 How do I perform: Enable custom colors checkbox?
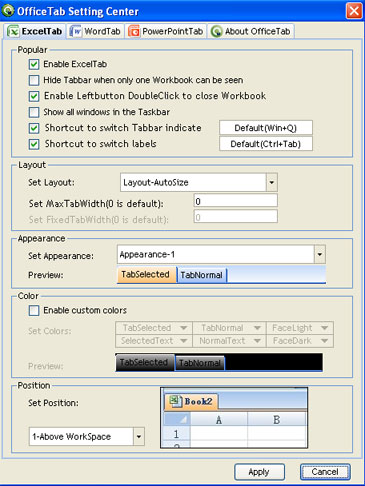(34, 310)
